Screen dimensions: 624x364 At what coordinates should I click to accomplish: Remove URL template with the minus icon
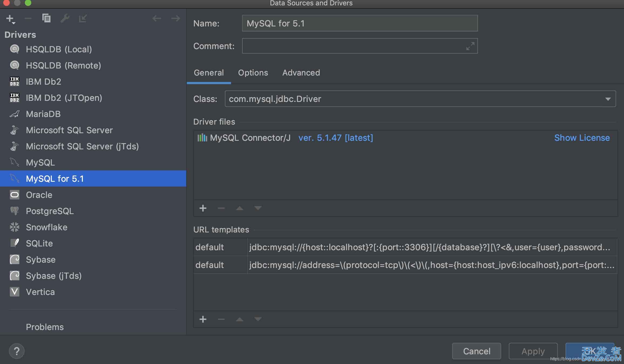click(221, 319)
